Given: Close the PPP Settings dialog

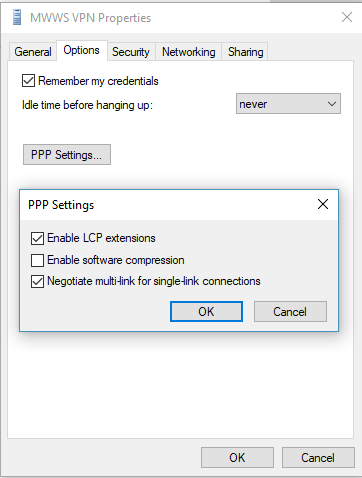Looking at the screenshot, I should pyautogui.click(x=323, y=204).
